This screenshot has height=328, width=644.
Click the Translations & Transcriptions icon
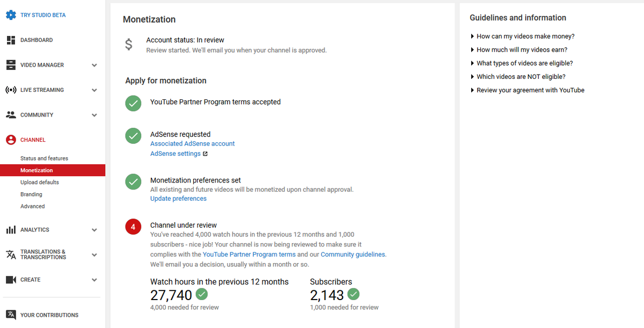tap(11, 254)
